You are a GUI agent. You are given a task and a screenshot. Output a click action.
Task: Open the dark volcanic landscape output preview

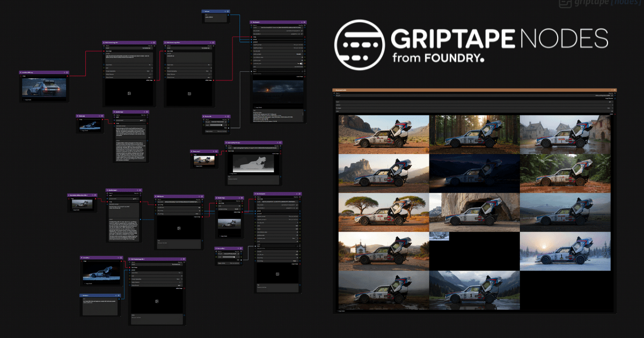point(278,91)
